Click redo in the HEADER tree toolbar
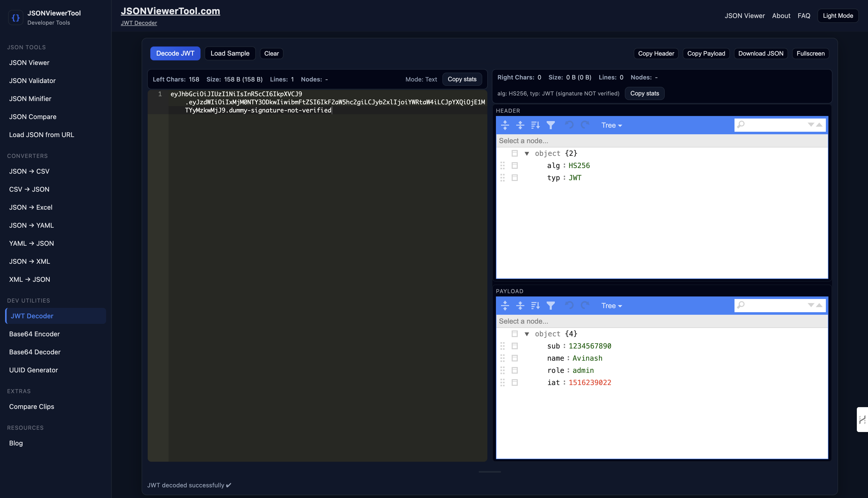This screenshot has width=868, height=498. [x=585, y=125]
